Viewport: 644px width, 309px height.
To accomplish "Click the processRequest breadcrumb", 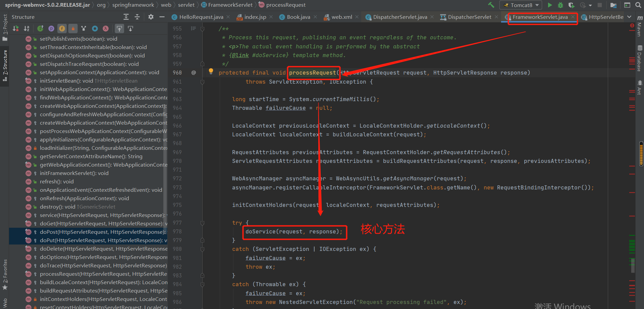I will (x=282, y=5).
